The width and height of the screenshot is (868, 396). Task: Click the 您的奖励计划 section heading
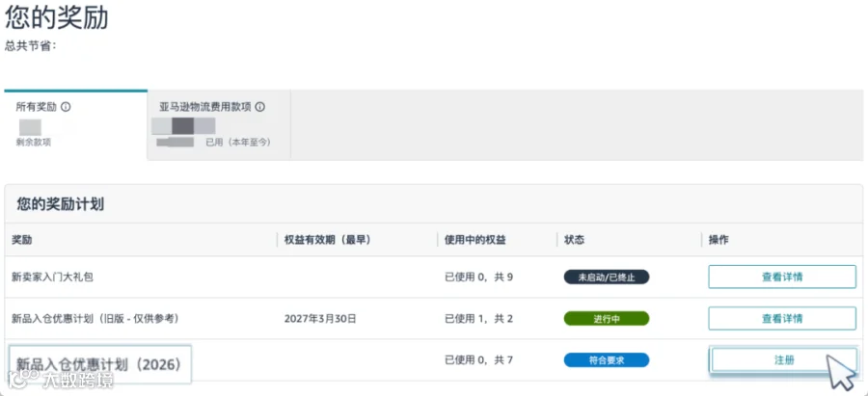coord(61,204)
